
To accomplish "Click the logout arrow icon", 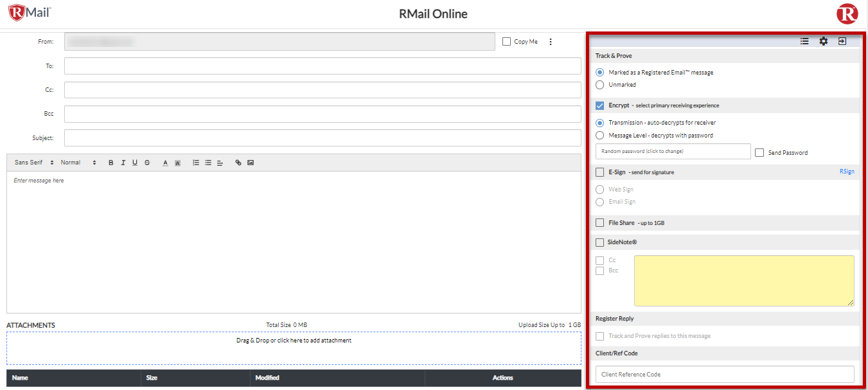I will 842,40.
